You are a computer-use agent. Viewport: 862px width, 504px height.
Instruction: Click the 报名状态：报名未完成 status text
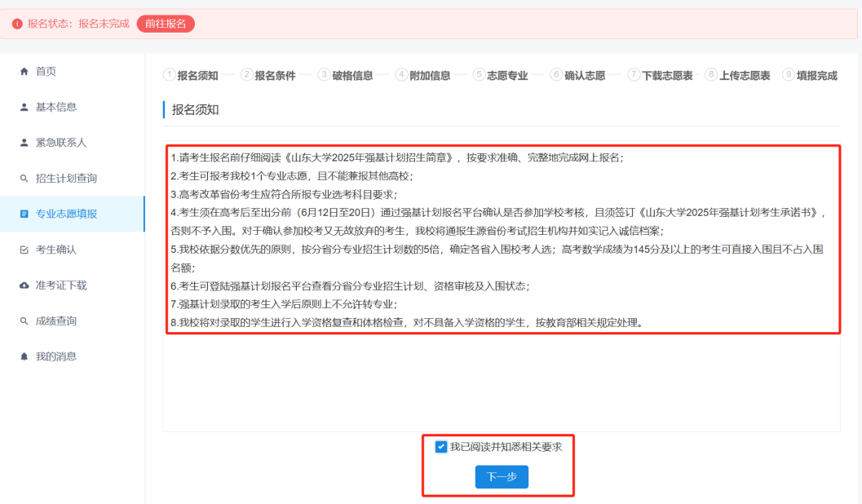click(78, 24)
